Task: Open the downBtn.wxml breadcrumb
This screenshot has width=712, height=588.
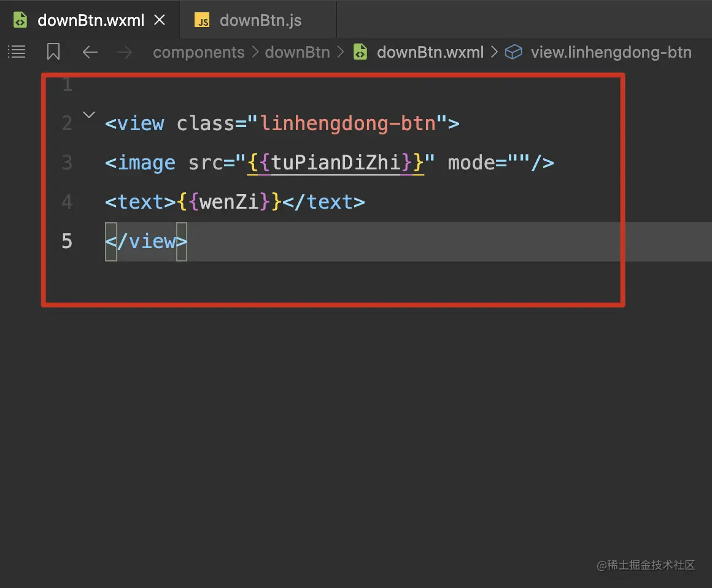Action: point(430,53)
